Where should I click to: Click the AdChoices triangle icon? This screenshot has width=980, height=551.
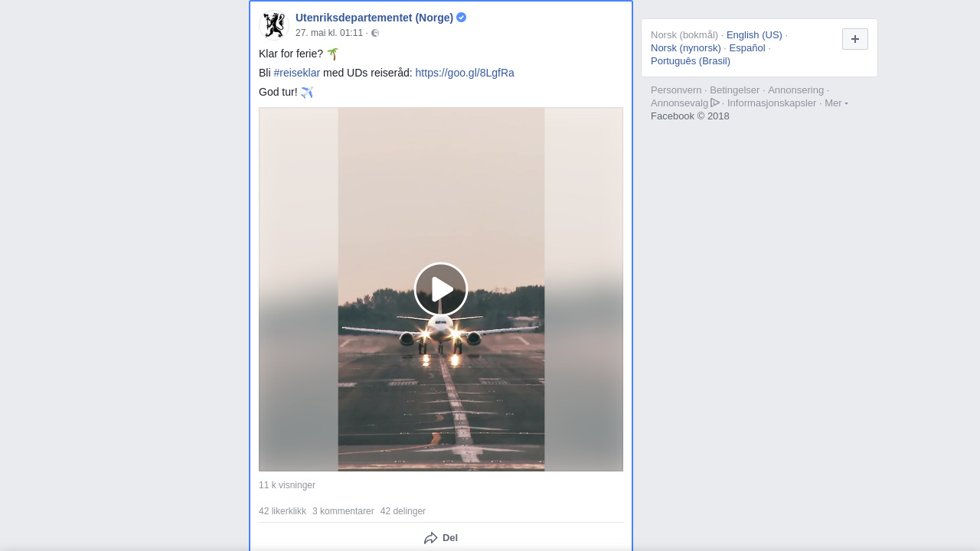tap(715, 103)
